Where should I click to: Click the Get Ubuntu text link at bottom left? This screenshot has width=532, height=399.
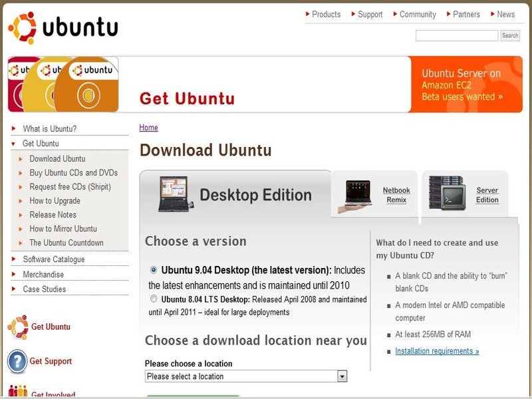(x=51, y=327)
